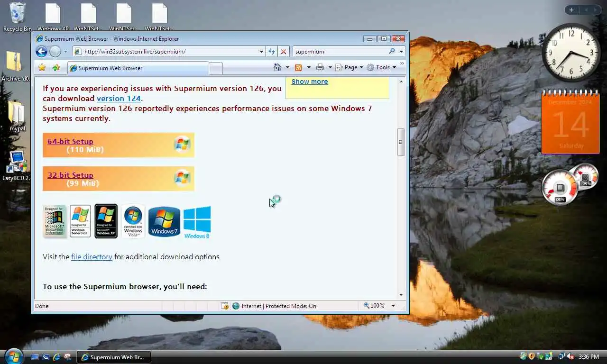Expand the Home button dropdown arrow
The height and width of the screenshot is (364, 607).
[x=287, y=67]
